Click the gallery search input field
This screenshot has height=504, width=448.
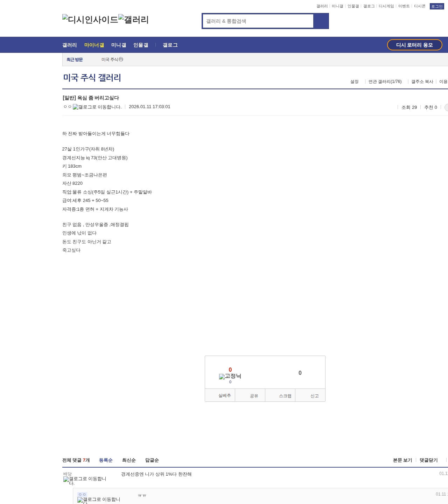coord(258,21)
